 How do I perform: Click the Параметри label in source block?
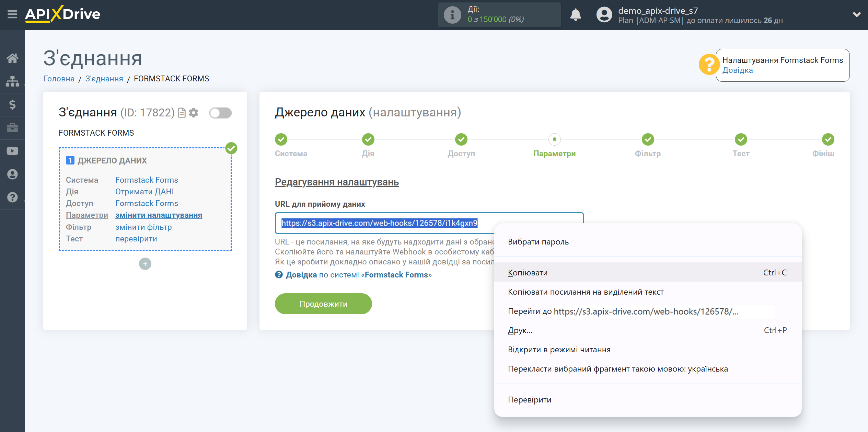coord(87,215)
